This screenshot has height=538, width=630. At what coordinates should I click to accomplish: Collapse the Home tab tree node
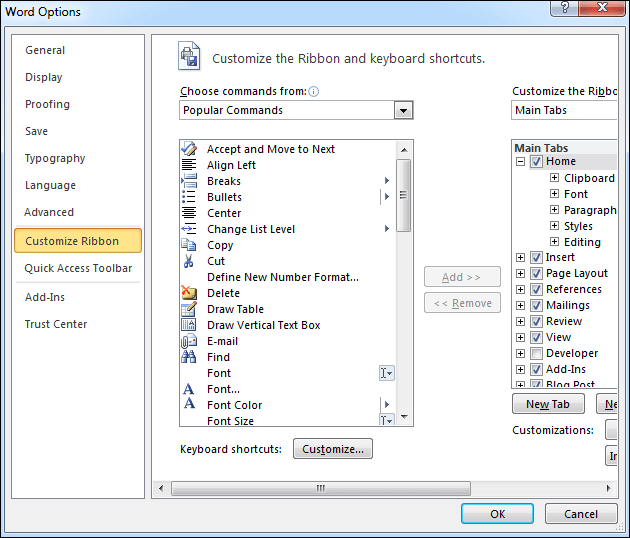pyautogui.click(x=520, y=162)
